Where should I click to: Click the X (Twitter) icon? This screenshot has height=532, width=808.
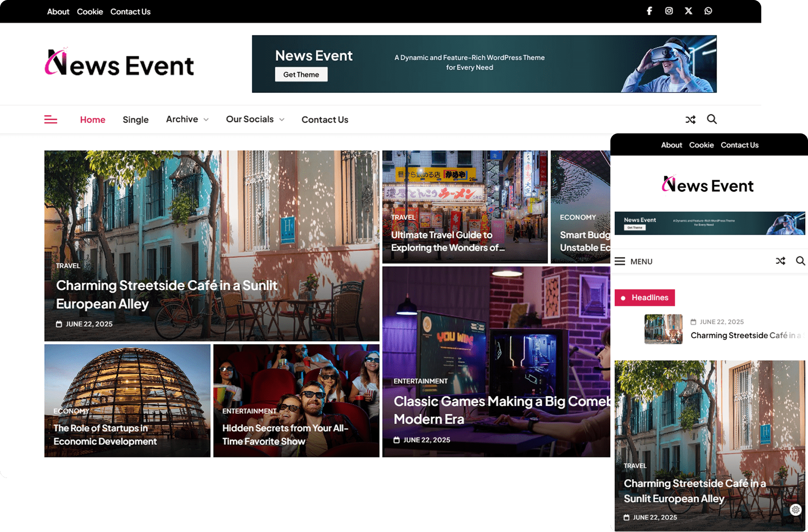tap(688, 11)
